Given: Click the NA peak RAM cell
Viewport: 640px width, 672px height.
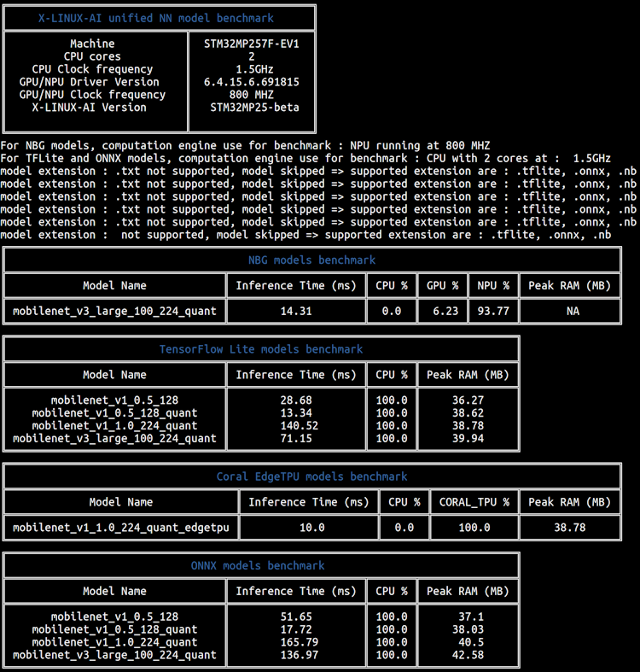Looking at the screenshot, I should 573,311.
